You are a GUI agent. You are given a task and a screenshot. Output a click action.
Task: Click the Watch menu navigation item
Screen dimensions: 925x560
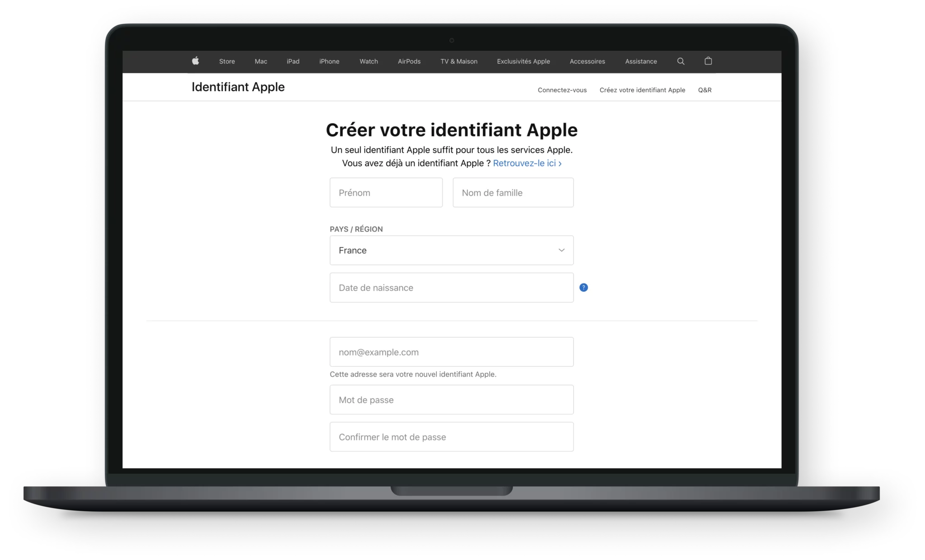coord(368,61)
